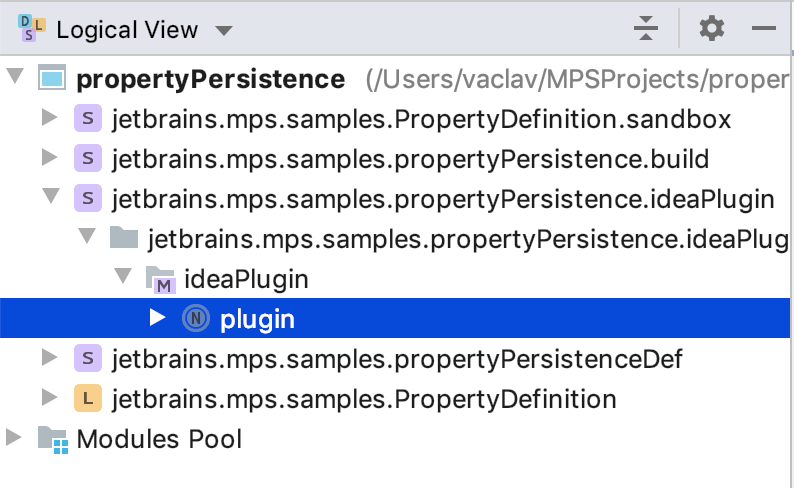The height and width of the screenshot is (488, 794).
Task: Hide the Logical View panel
Action: tap(764, 29)
